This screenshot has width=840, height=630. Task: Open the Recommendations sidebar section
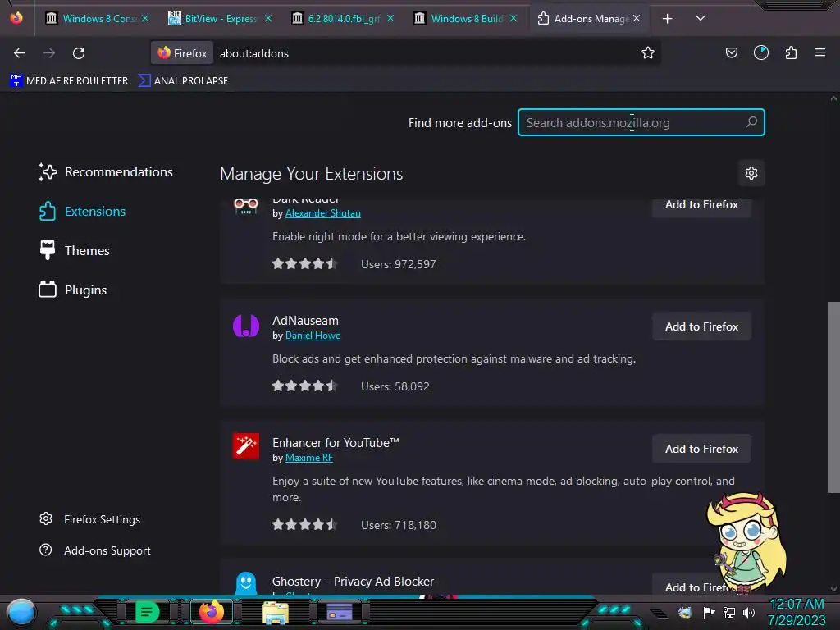coord(106,172)
